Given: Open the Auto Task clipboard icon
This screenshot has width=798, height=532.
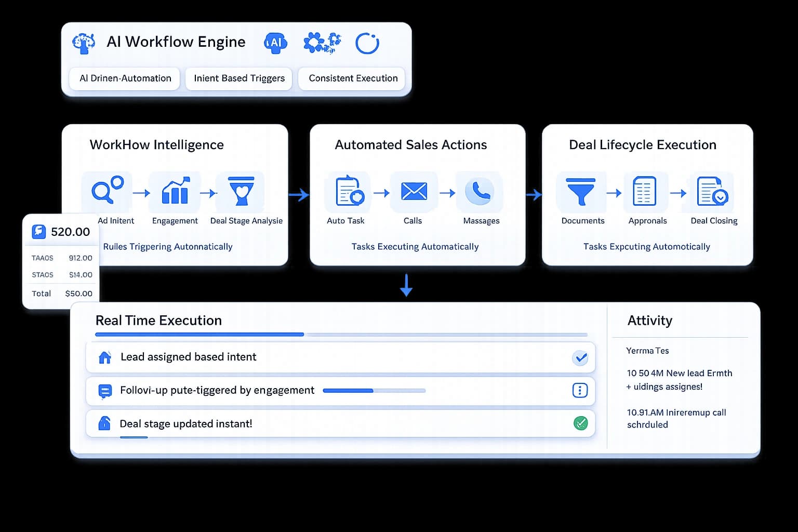Looking at the screenshot, I should [349, 192].
